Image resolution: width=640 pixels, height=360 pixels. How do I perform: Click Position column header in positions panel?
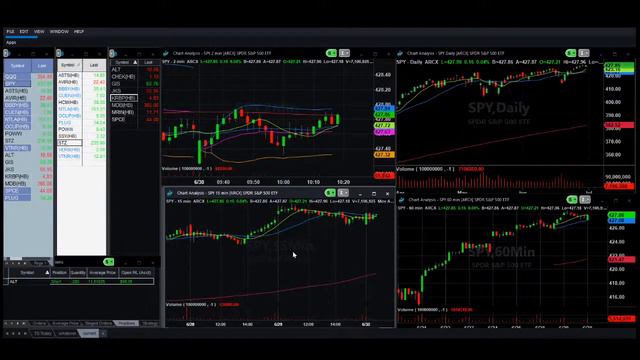pyautogui.click(x=59, y=272)
